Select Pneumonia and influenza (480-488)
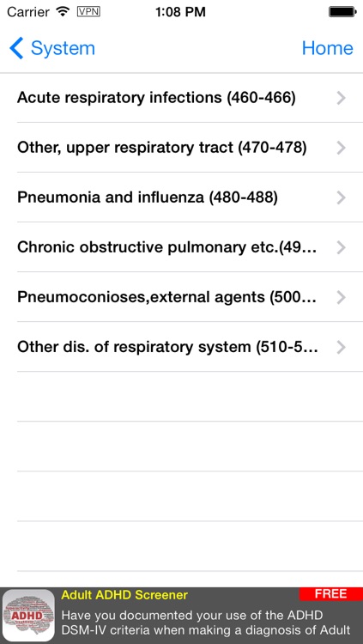The height and width of the screenshot is (644, 363). [x=182, y=198]
